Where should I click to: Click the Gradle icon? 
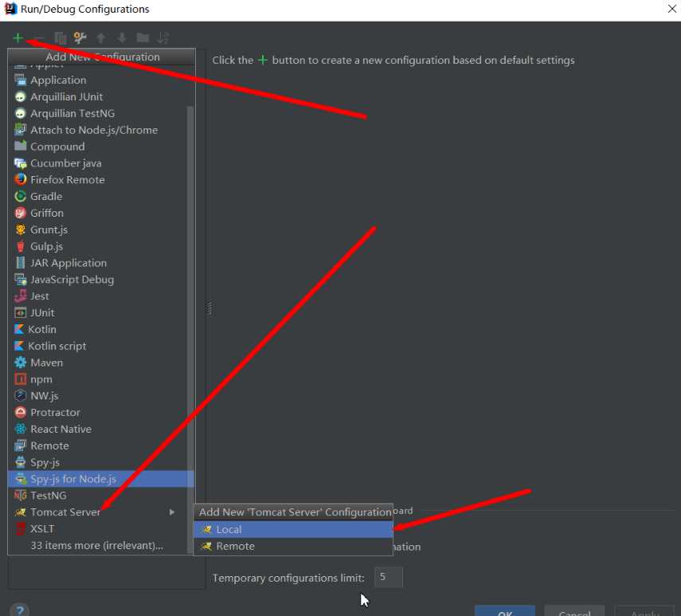pyautogui.click(x=21, y=196)
